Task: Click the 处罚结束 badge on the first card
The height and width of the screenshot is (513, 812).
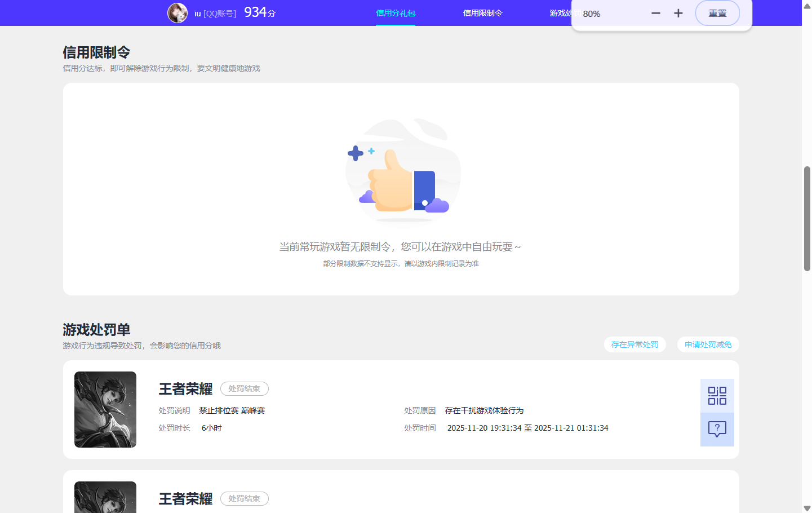Action: (x=244, y=388)
